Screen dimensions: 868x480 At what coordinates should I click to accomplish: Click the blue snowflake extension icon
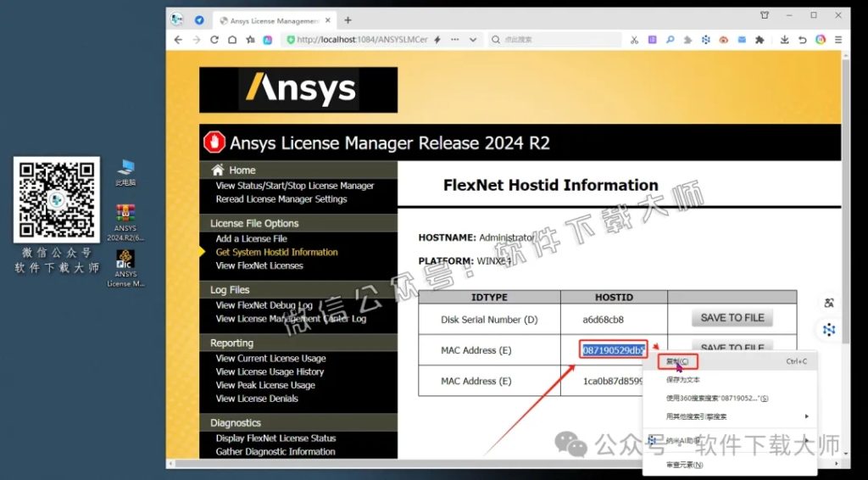tap(706, 40)
